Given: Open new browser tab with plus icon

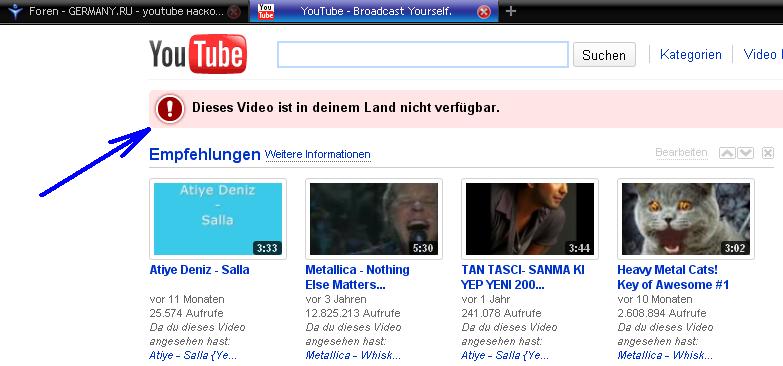Looking at the screenshot, I should point(510,11).
